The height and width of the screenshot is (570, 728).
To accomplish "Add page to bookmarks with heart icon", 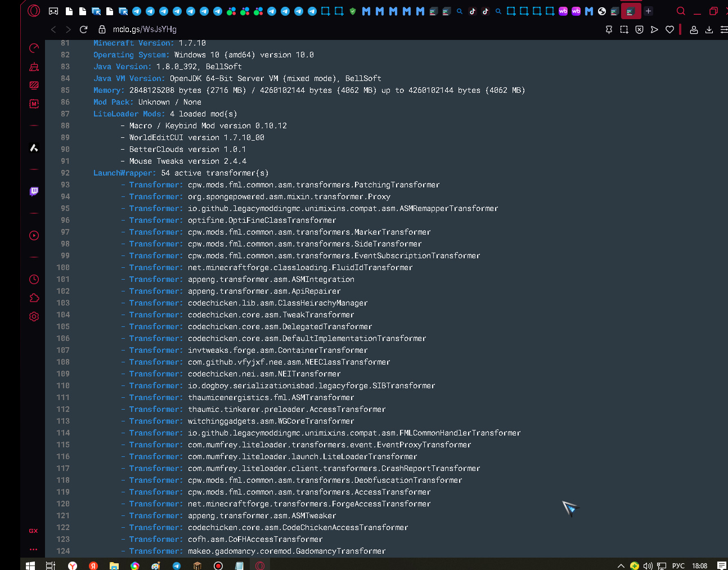I will 669,29.
